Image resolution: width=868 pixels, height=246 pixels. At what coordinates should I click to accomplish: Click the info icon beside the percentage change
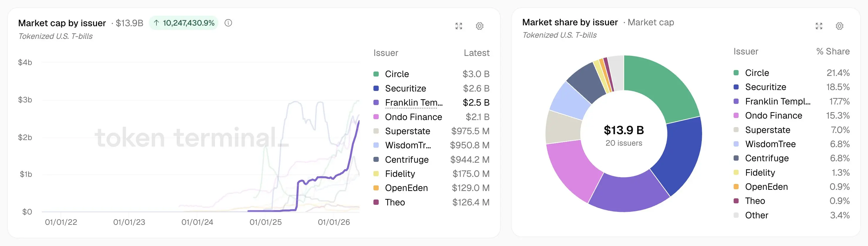coord(228,23)
